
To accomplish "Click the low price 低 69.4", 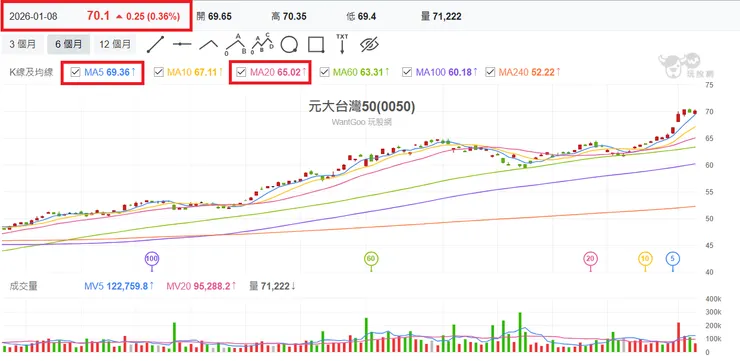I will 361,17.
